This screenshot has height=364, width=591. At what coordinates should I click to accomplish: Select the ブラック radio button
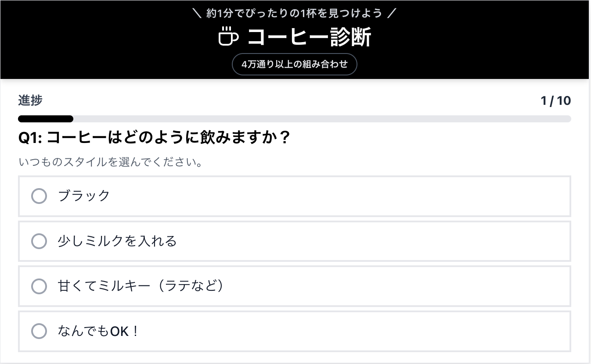coord(39,196)
